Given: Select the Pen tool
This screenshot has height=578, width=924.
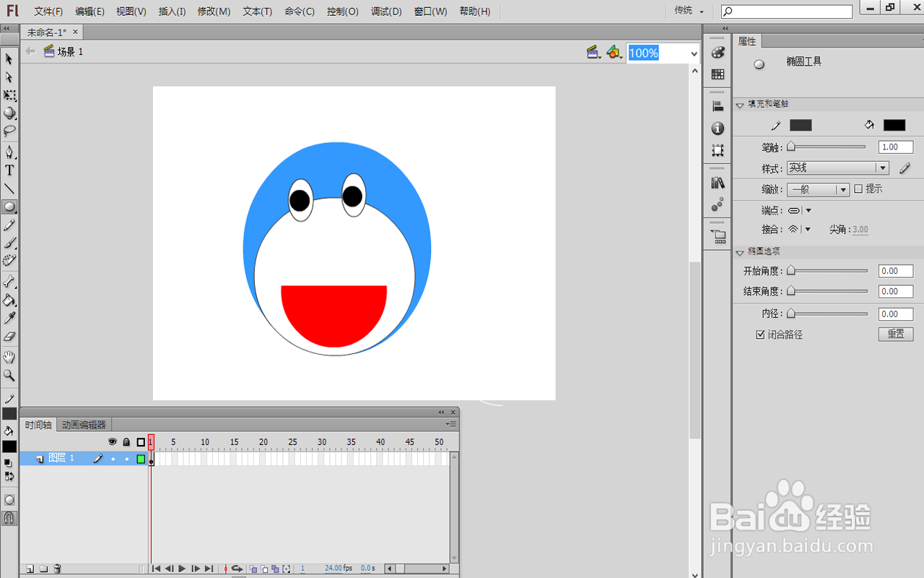Looking at the screenshot, I should 9,152.
